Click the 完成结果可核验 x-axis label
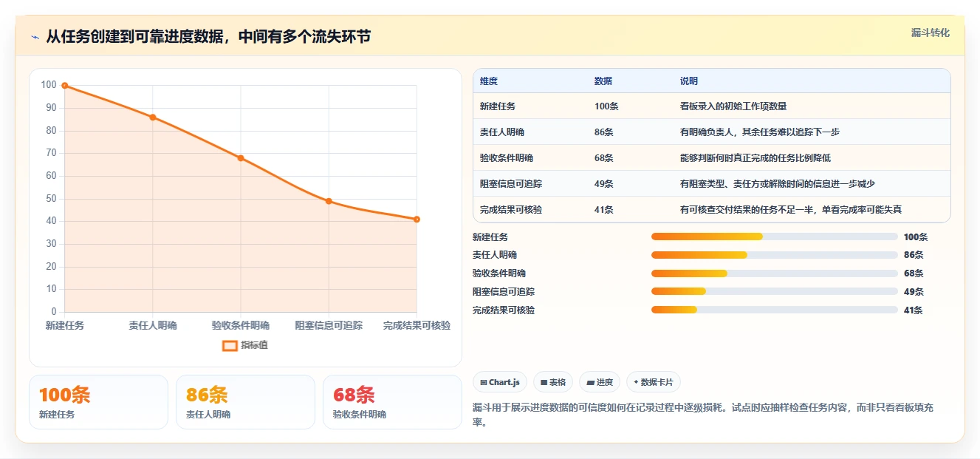Image resolution: width=980 pixels, height=459 pixels. pos(417,325)
